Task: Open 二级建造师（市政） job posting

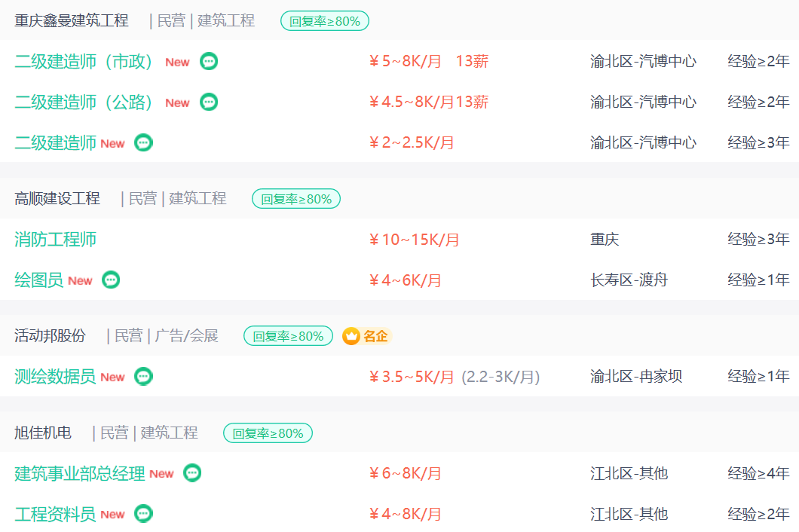Action: click(84, 62)
